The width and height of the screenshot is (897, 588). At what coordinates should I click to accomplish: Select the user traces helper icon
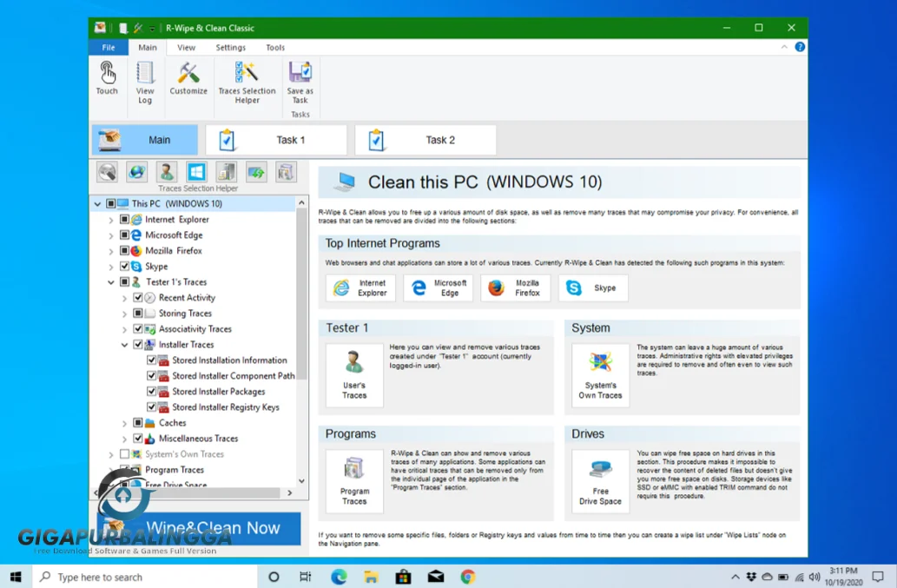tap(167, 172)
